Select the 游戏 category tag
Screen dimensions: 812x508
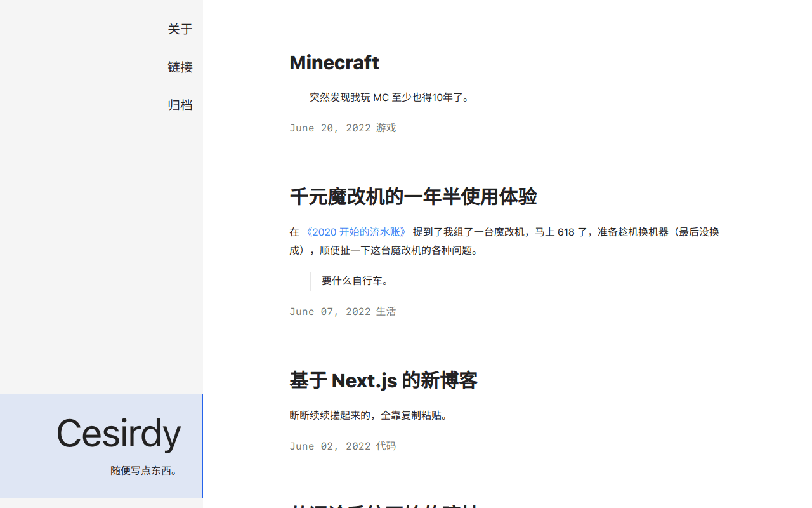[386, 128]
